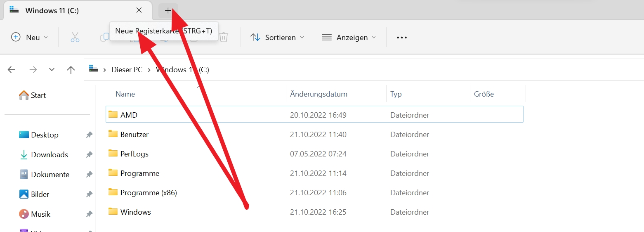Click drive icon in address bar
Image resolution: width=644 pixels, height=232 pixels.
click(x=94, y=69)
